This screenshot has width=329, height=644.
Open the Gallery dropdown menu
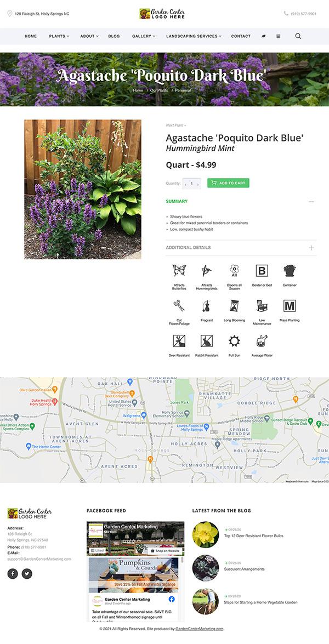pyautogui.click(x=143, y=36)
